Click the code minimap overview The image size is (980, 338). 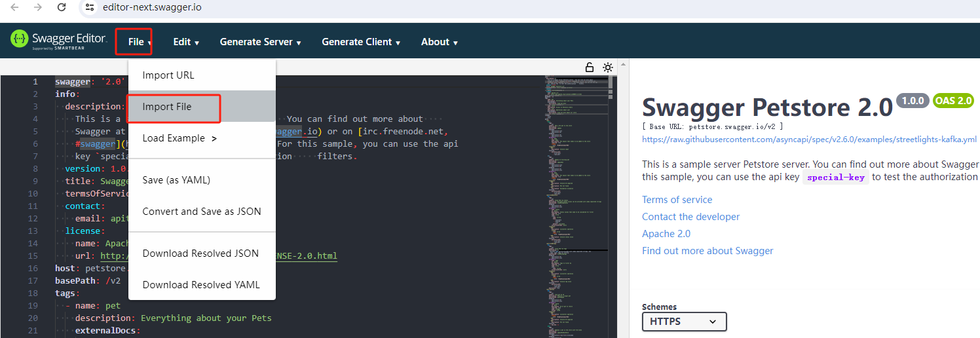(x=576, y=206)
